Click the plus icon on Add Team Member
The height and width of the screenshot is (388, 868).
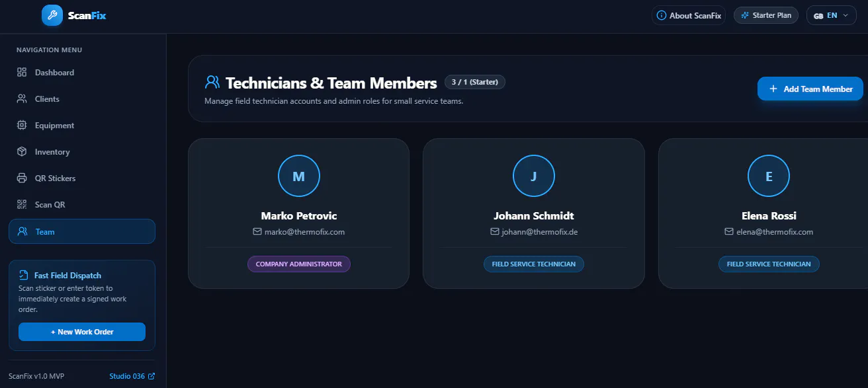pos(773,89)
